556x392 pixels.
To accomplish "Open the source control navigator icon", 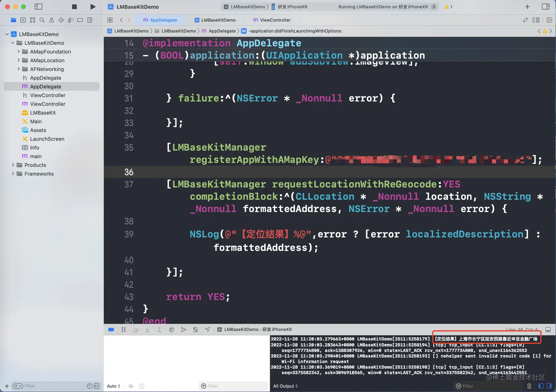I will point(23,20).
